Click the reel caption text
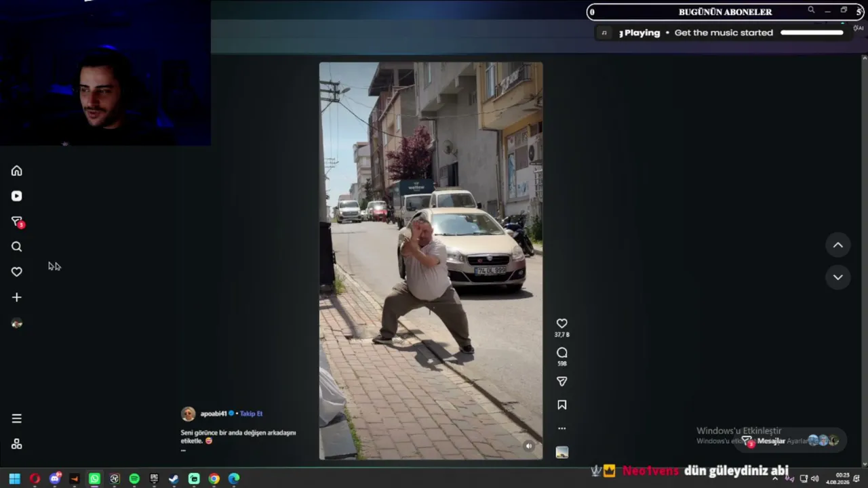 (x=238, y=436)
